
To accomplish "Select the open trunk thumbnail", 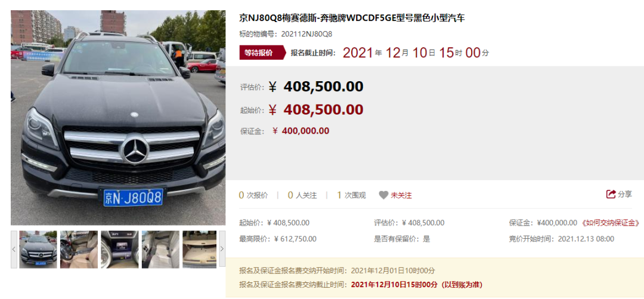I will [200, 249].
